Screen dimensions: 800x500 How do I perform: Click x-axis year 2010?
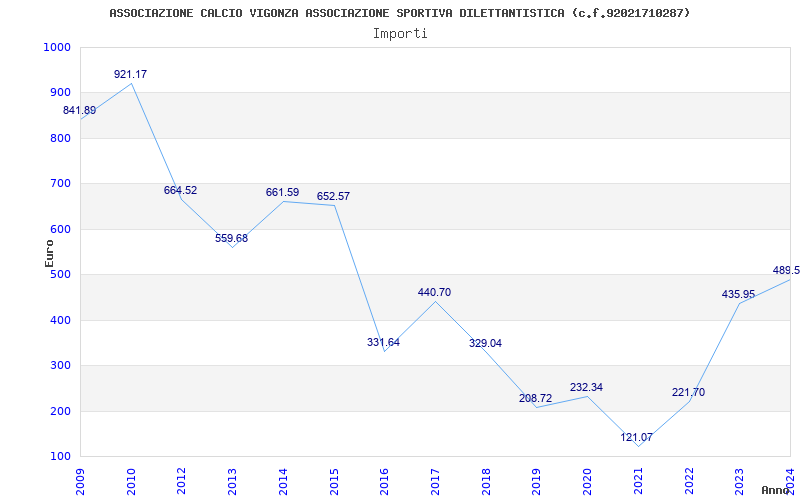131,481
